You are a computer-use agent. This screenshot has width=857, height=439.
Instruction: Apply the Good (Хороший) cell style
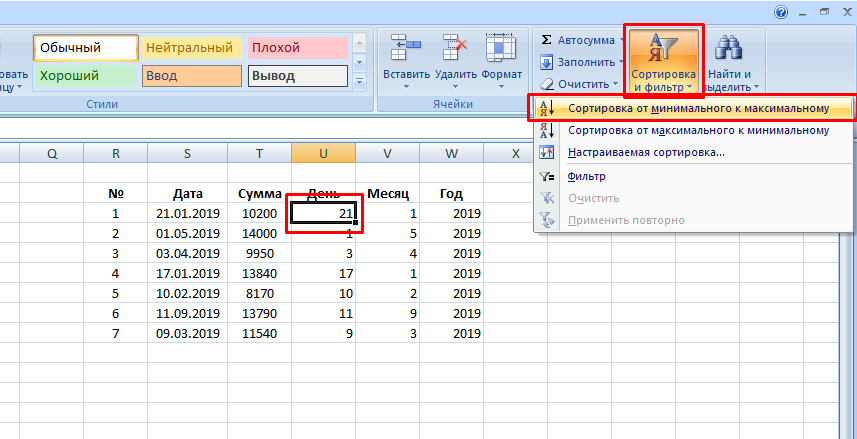tap(85, 76)
